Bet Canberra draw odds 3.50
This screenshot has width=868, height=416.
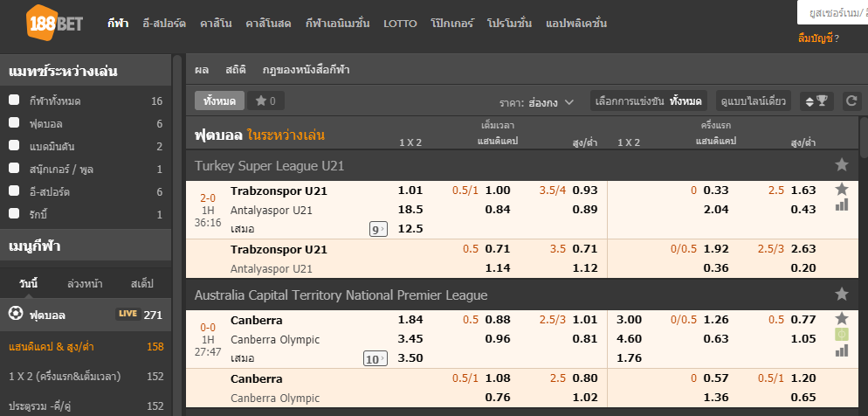tap(410, 358)
